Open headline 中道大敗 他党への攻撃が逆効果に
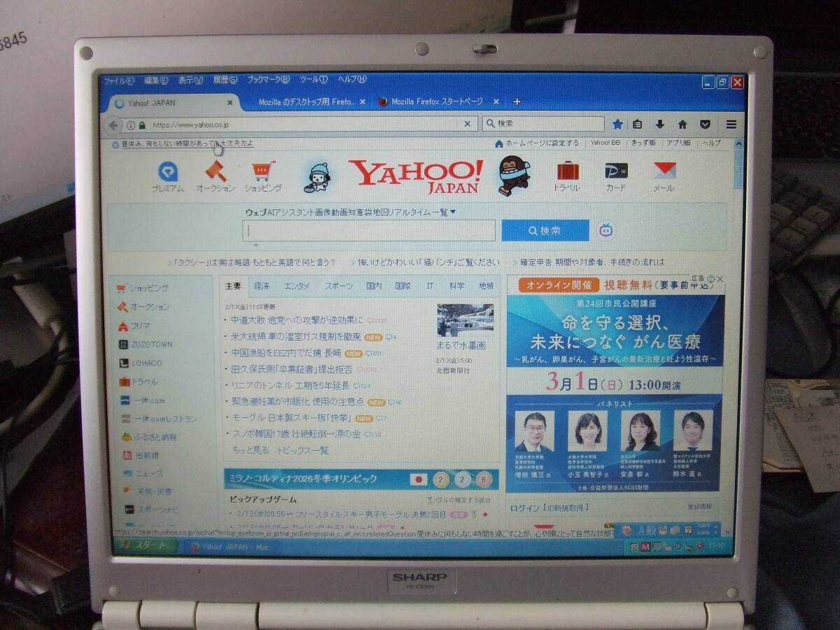This screenshot has width=840, height=630. (x=297, y=320)
